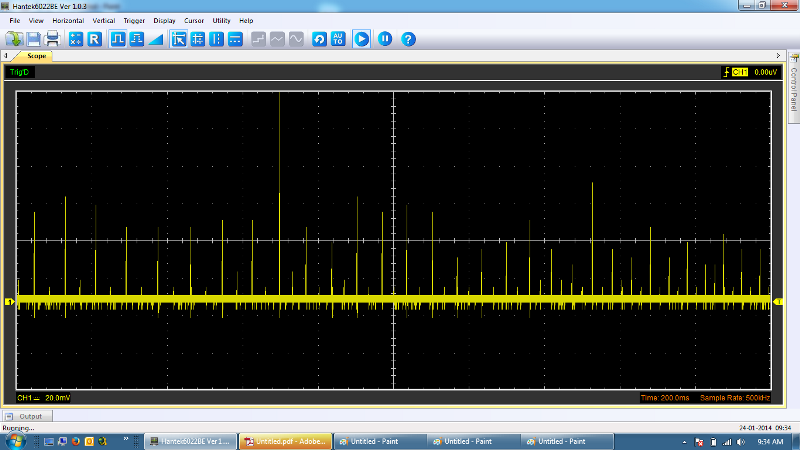Open help via the question mark icon
This screenshot has height=450, width=800.
tap(408, 39)
